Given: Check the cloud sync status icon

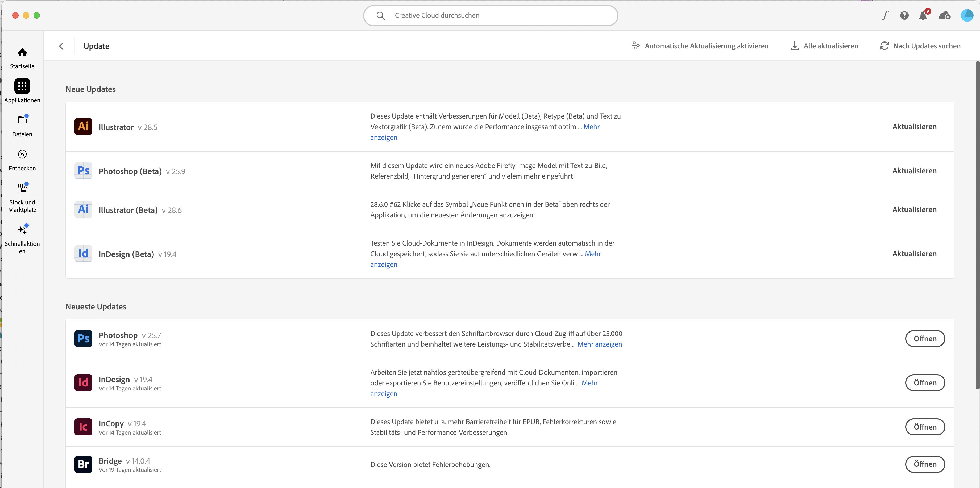Looking at the screenshot, I should pos(944,16).
